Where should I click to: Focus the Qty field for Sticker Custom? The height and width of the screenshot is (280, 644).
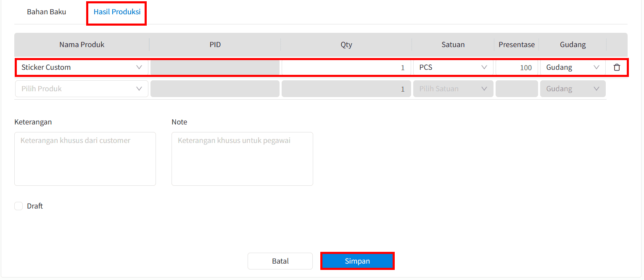point(346,67)
